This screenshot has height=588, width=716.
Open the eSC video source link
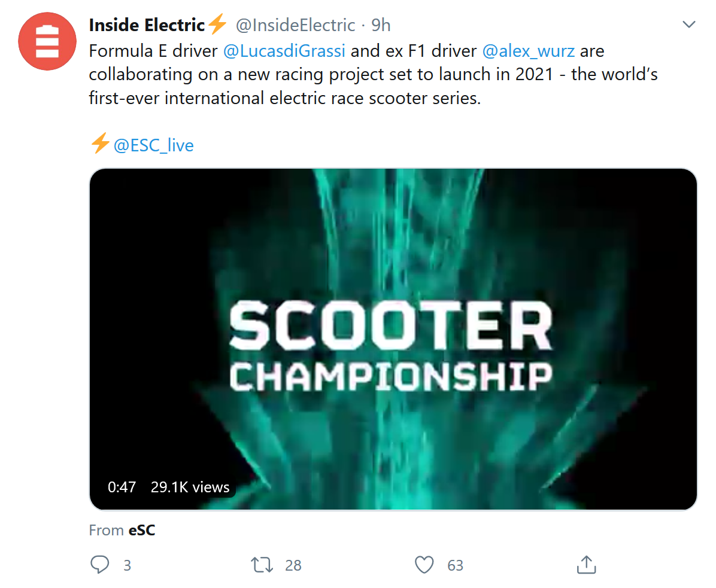coord(142,530)
